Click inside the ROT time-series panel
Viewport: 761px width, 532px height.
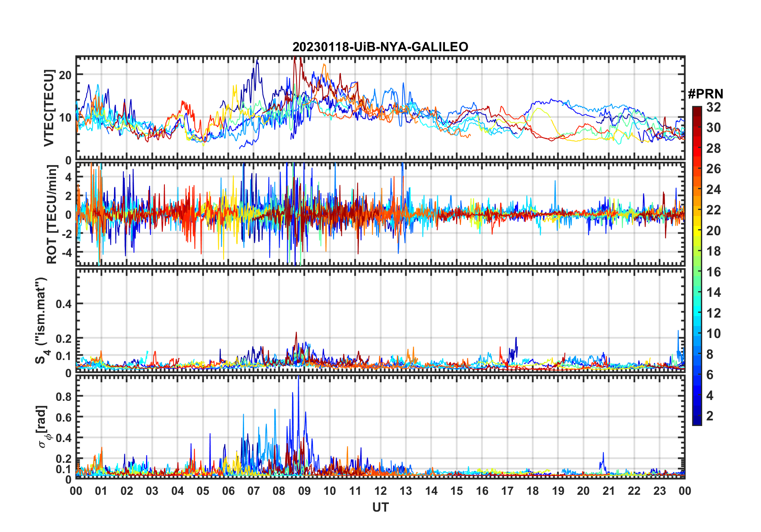[x=380, y=214]
